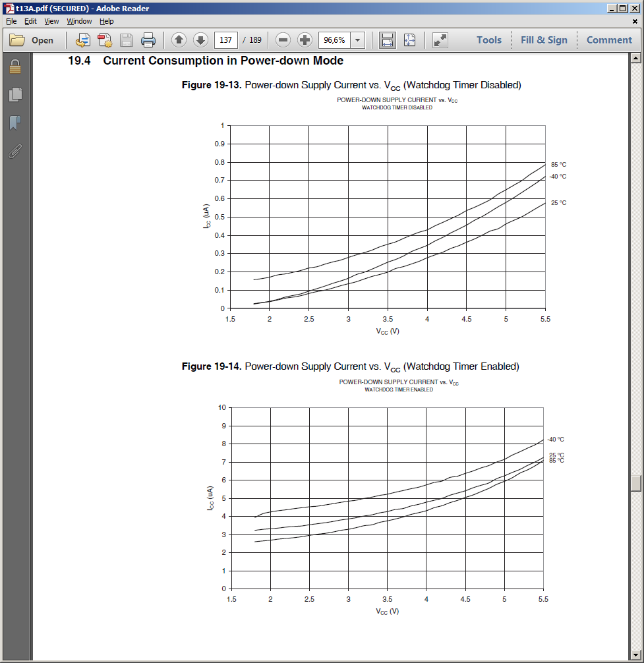The image size is (644, 663).
Task: Click the Fit one full page icon
Action: [409, 40]
